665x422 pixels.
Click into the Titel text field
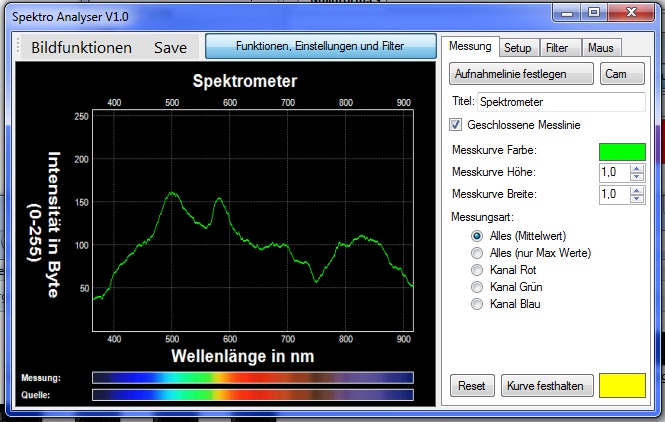[x=560, y=101]
